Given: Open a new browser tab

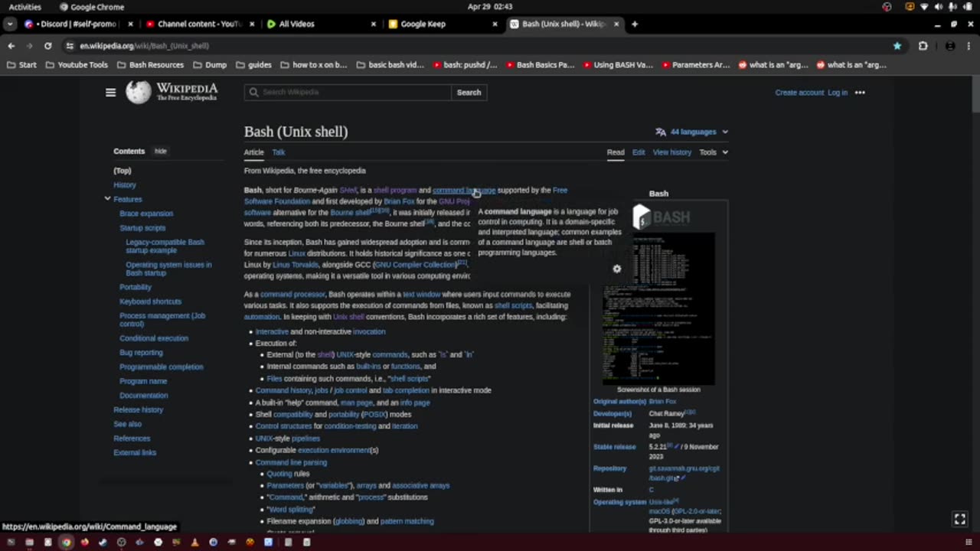Looking at the screenshot, I should tap(635, 24).
